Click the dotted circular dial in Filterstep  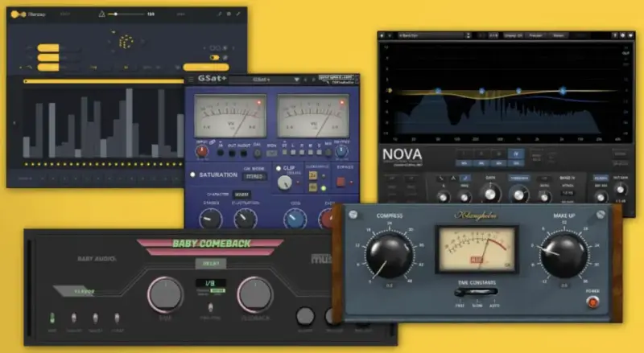pyautogui.click(x=126, y=42)
